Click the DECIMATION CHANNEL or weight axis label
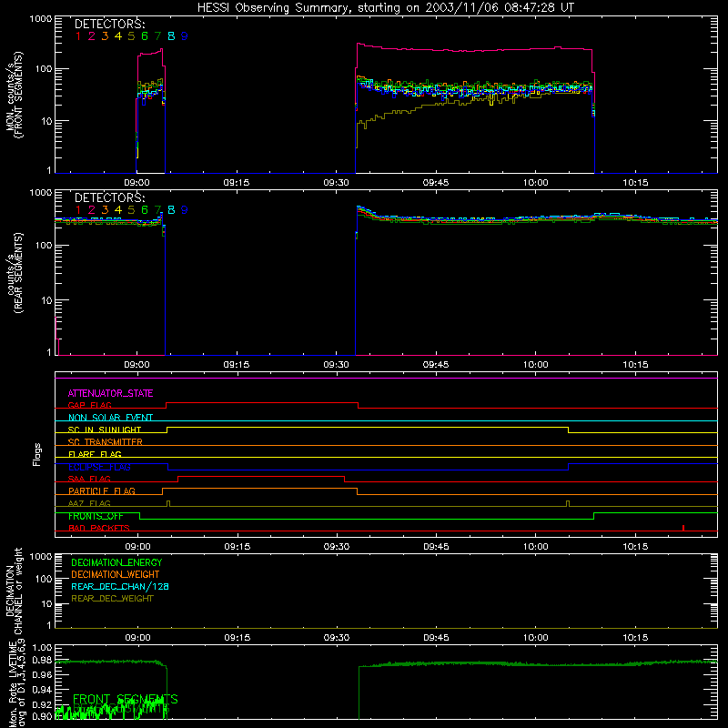 (x=15, y=591)
